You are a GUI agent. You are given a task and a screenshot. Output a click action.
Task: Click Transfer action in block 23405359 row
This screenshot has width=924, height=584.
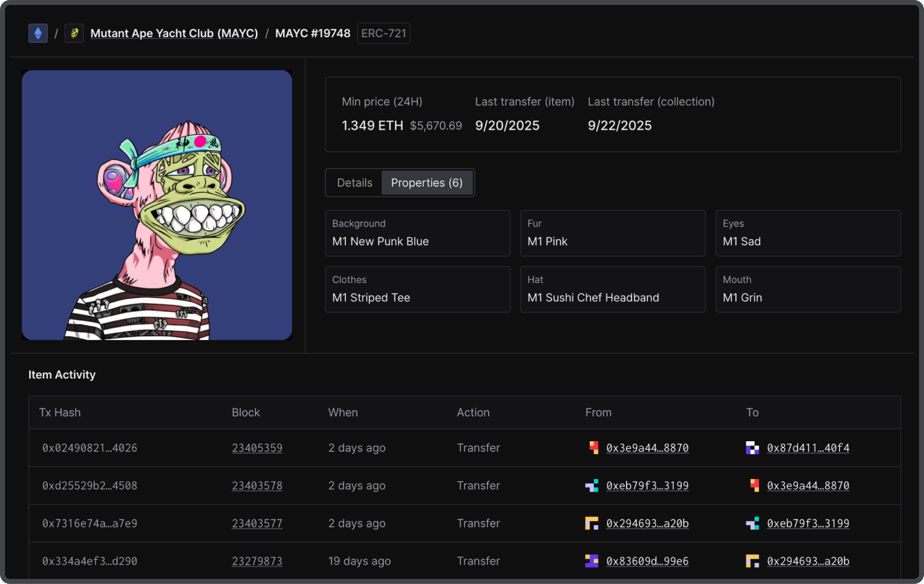coord(478,448)
